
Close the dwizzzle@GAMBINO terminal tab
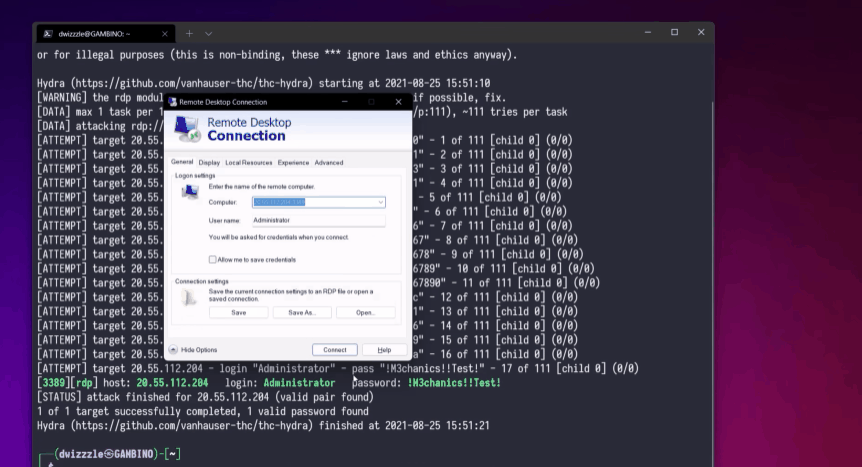(164, 34)
